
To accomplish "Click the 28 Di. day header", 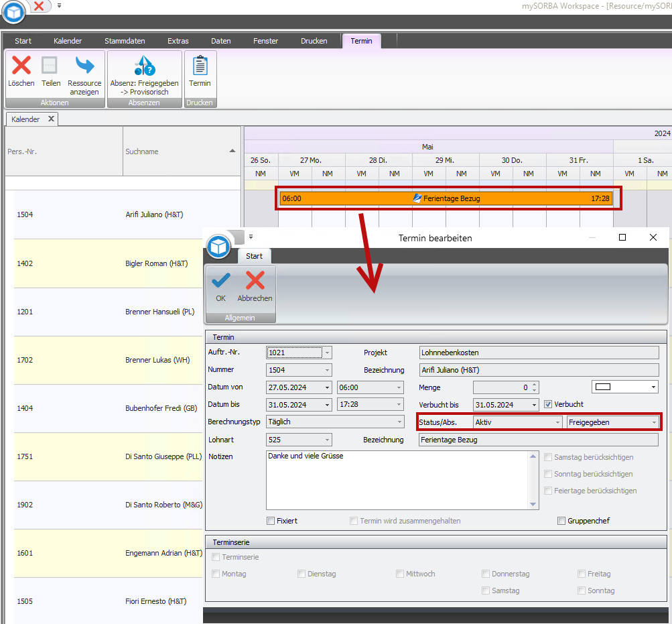I will click(378, 160).
